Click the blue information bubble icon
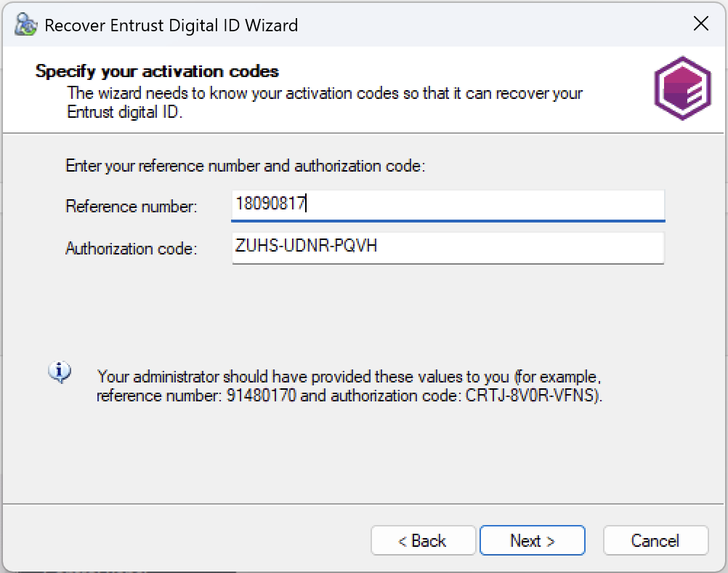 pyautogui.click(x=60, y=373)
